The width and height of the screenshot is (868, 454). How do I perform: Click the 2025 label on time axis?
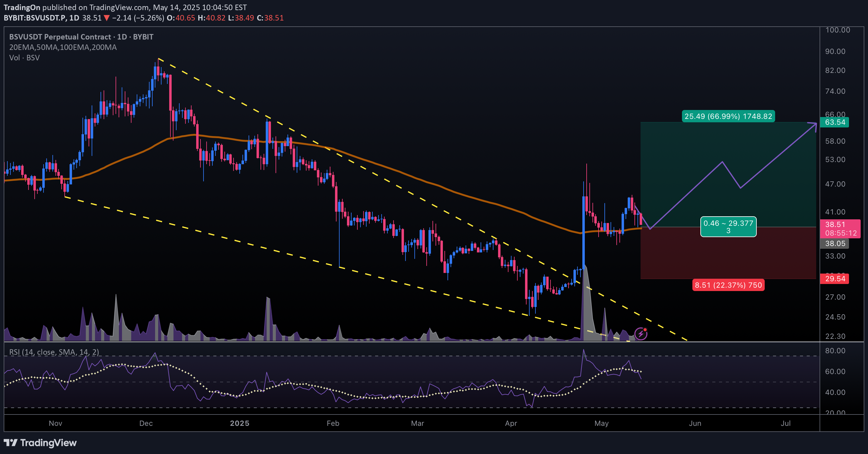(240, 423)
